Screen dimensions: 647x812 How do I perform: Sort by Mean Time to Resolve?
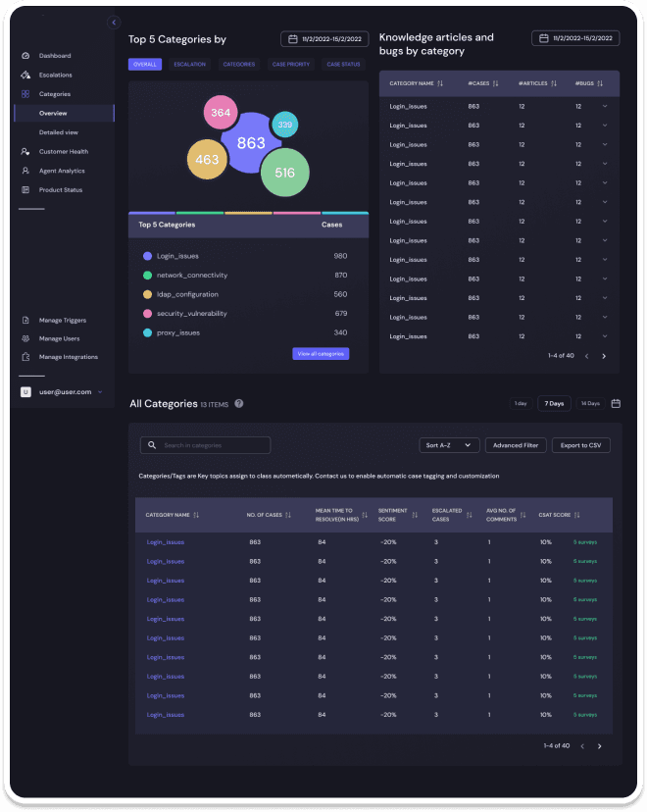[365, 515]
